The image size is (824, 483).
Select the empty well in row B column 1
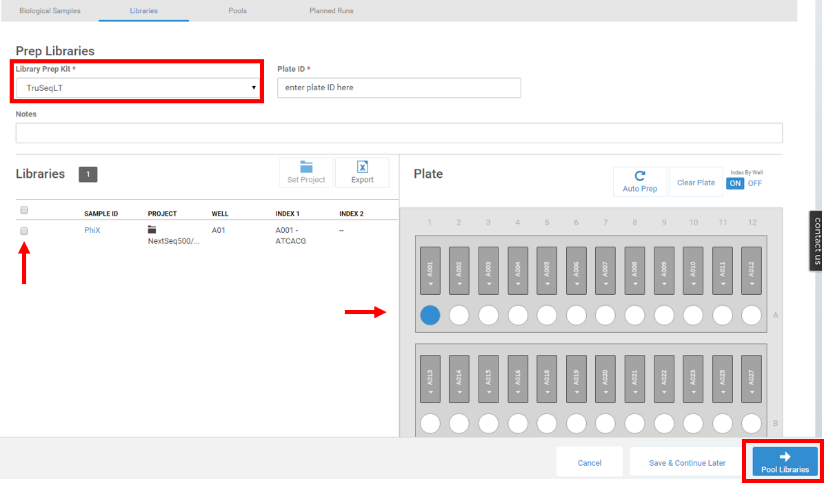(x=430, y=423)
